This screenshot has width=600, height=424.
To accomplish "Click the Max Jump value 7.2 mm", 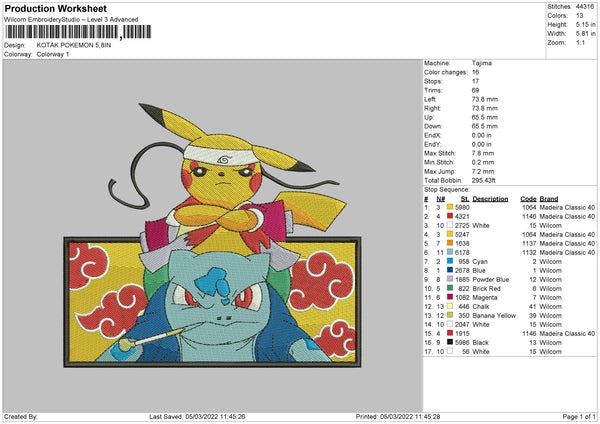I will [483, 171].
